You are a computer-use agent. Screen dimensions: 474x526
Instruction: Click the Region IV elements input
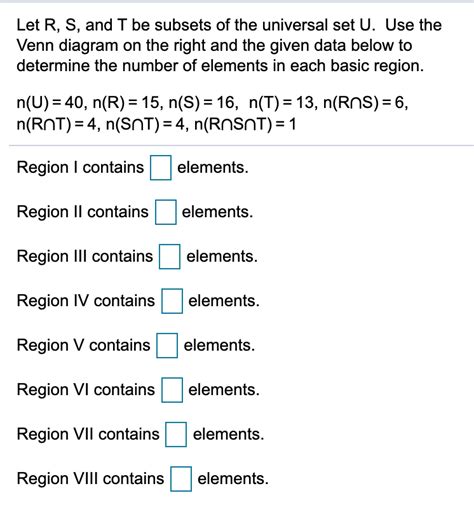coord(172,301)
